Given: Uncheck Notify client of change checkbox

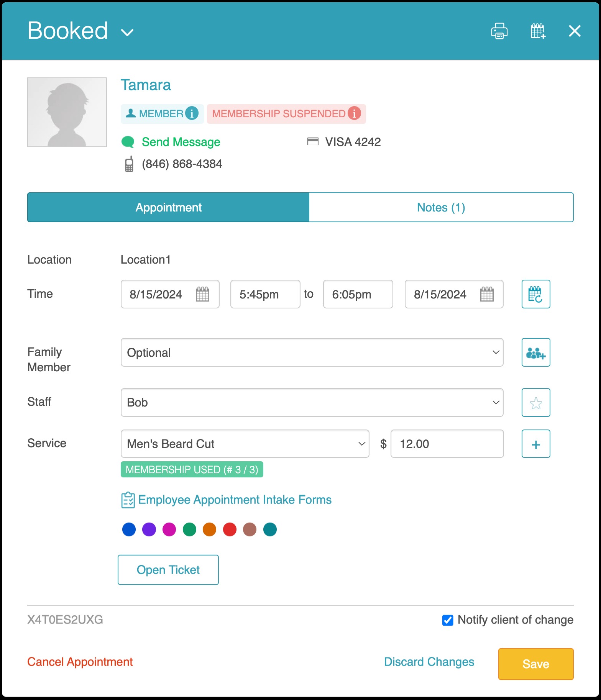Looking at the screenshot, I should [448, 620].
